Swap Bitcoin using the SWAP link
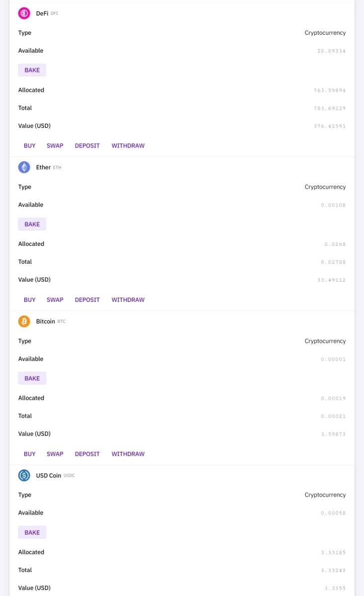The image size is (364, 596). [55, 454]
